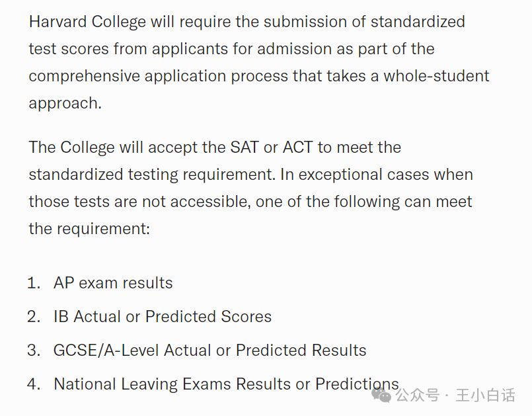Image resolution: width=532 pixels, height=416 pixels.
Task: Select National Leaving Exams Results or Predictions
Action: tap(226, 384)
